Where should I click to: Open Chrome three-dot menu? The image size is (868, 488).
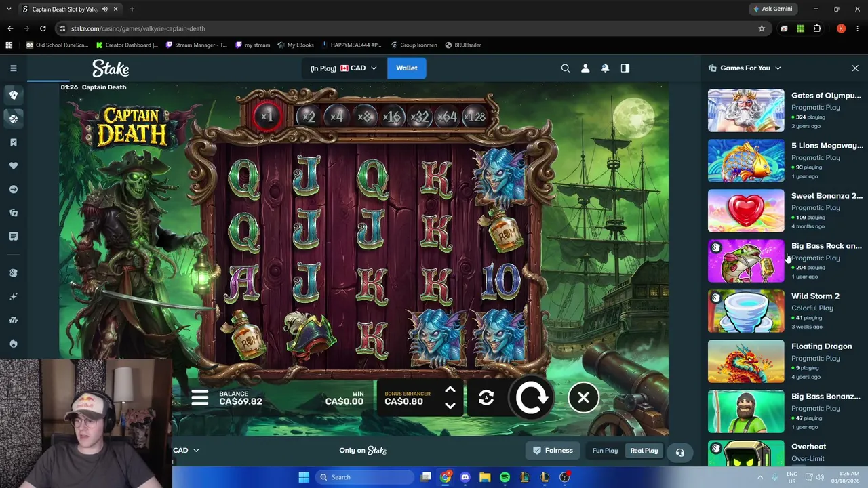point(857,28)
